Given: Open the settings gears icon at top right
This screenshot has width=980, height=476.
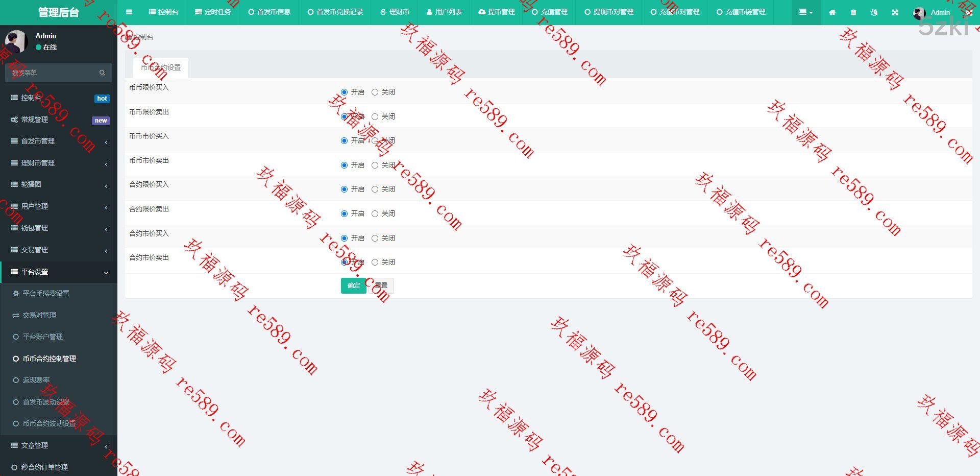Looking at the screenshot, I should click(x=968, y=12).
